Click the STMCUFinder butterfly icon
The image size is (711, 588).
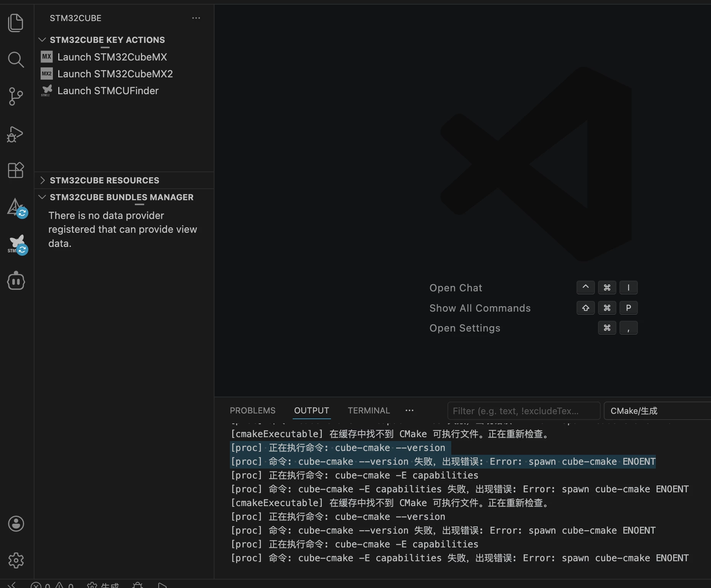point(47,91)
